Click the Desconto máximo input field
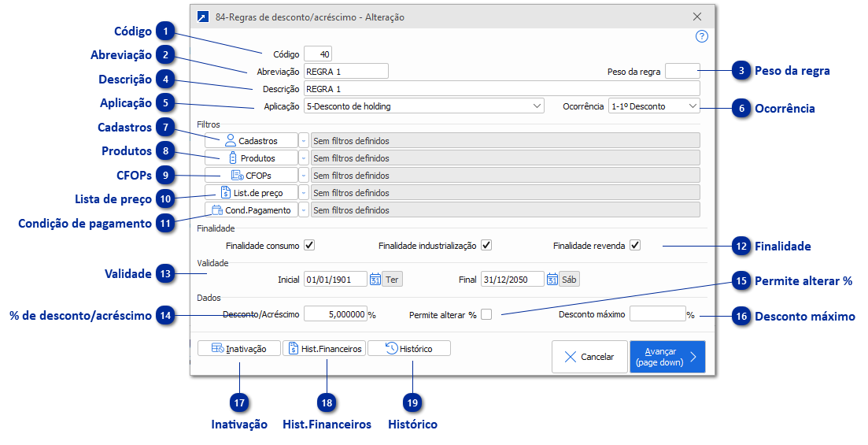The height and width of the screenshot is (445, 868). click(656, 314)
